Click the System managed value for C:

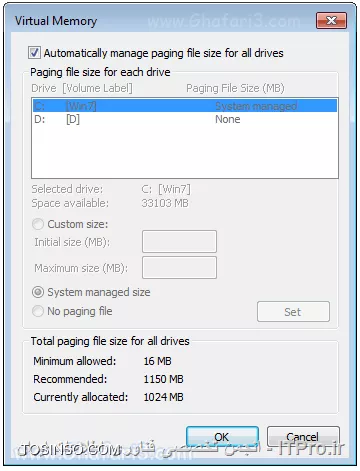pos(256,106)
